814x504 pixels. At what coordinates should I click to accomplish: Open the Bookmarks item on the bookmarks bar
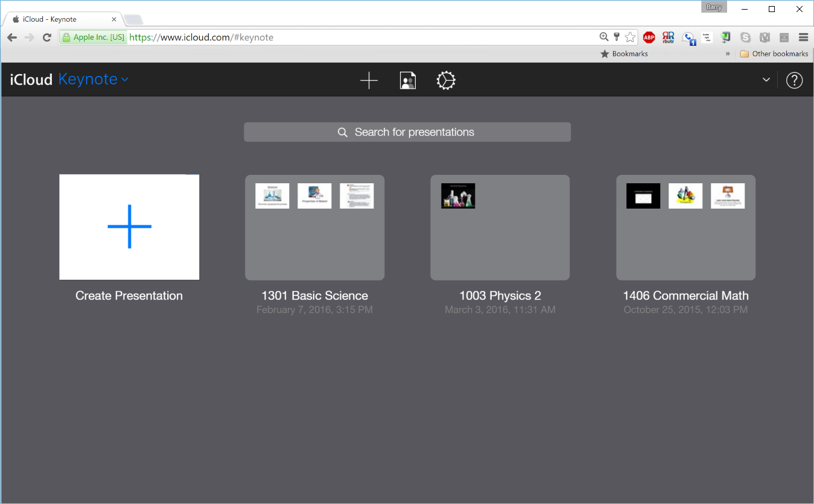624,54
